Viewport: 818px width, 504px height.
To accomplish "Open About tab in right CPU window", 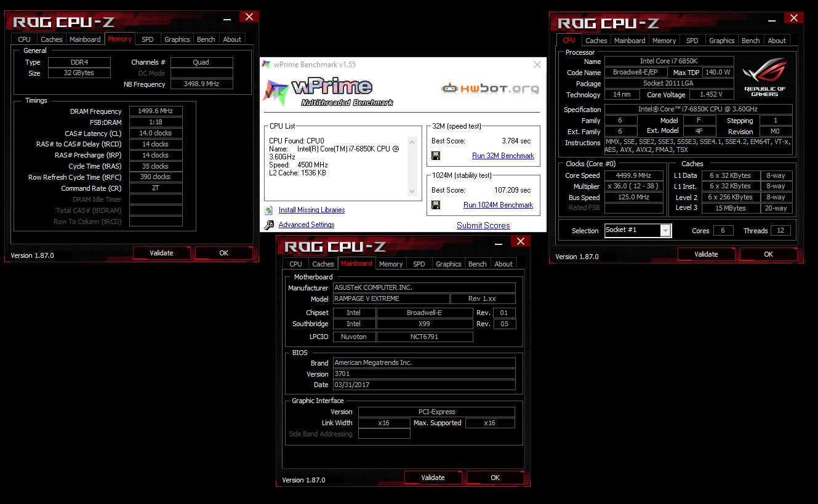I will (x=777, y=41).
